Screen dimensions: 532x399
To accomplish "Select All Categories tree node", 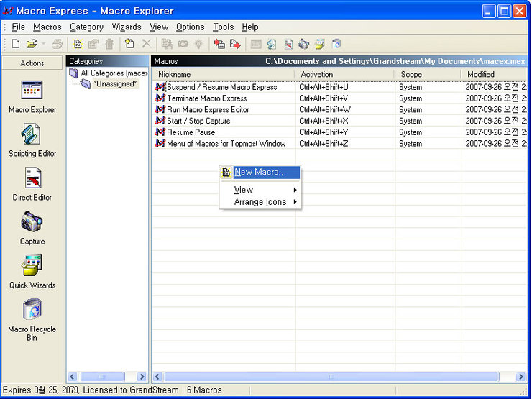I will coord(109,73).
